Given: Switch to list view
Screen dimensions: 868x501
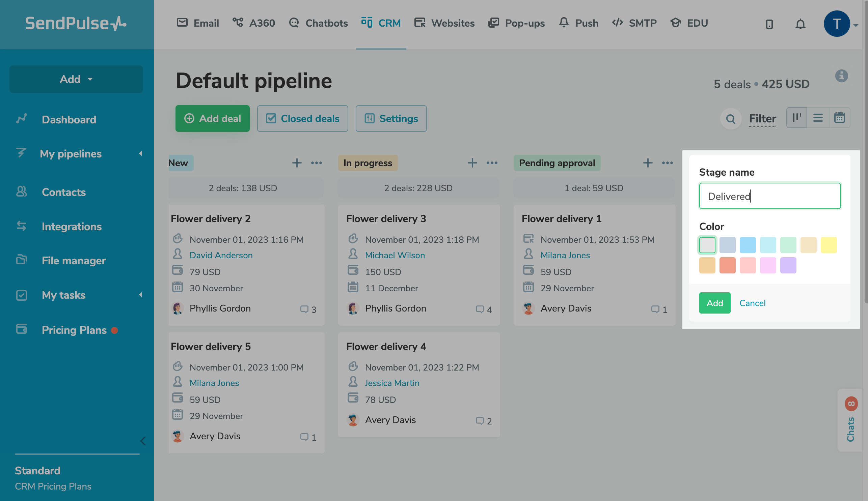Looking at the screenshot, I should pyautogui.click(x=818, y=118).
